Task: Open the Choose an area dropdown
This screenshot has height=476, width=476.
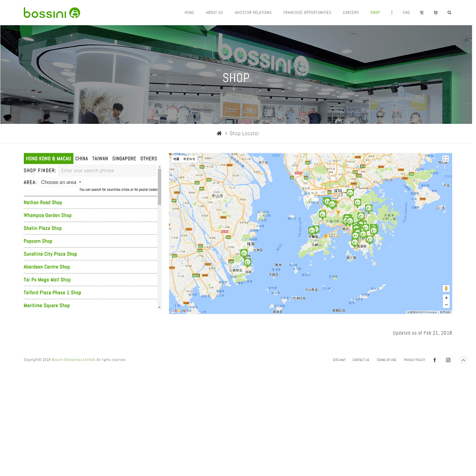Action: click(60, 182)
